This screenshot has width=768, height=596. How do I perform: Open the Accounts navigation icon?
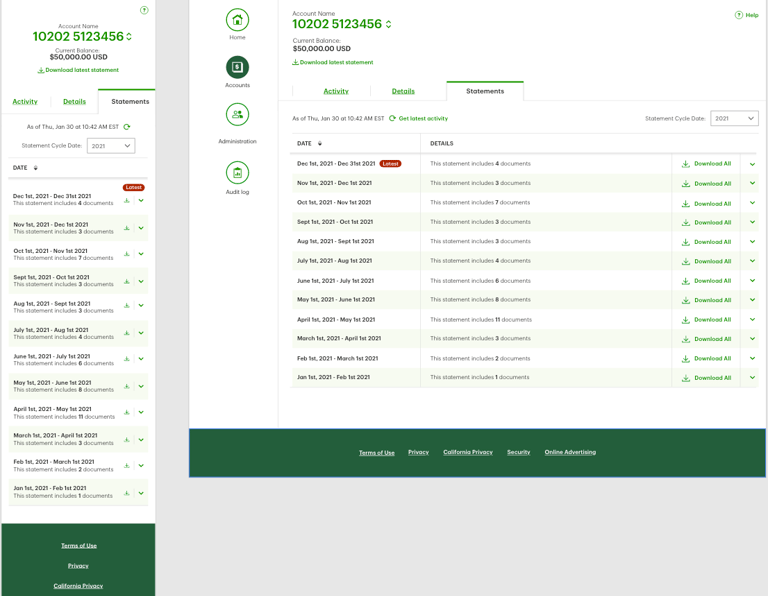point(237,67)
